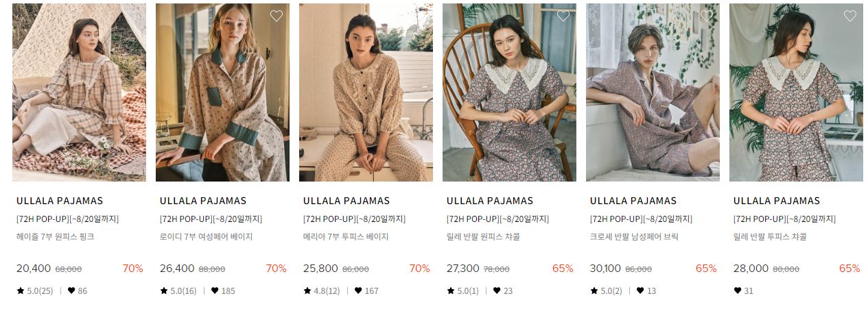Open the 헤이즐 7부 원피스 핑크 product link
Screen dimensions: 868x322
55,237
